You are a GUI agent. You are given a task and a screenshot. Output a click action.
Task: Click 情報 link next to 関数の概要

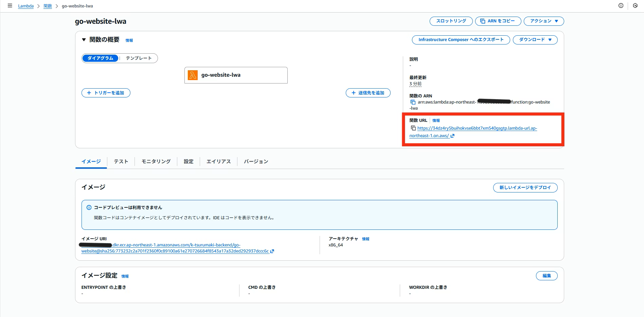pyautogui.click(x=129, y=40)
